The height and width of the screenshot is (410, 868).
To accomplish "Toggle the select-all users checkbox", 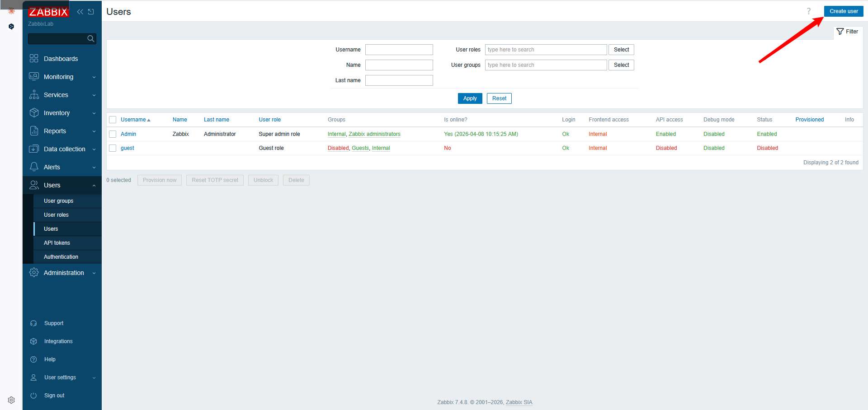I will pyautogui.click(x=113, y=120).
